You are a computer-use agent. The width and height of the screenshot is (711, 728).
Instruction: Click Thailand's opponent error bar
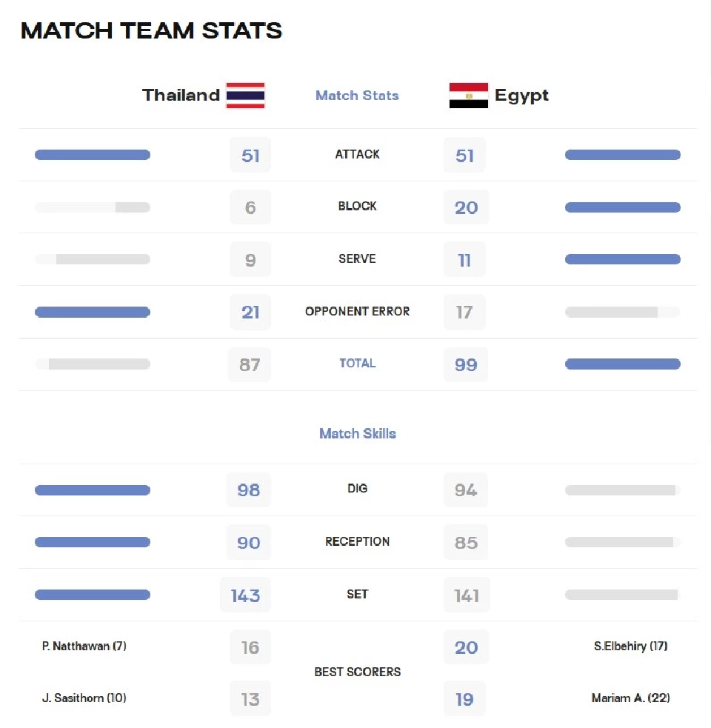click(x=93, y=312)
